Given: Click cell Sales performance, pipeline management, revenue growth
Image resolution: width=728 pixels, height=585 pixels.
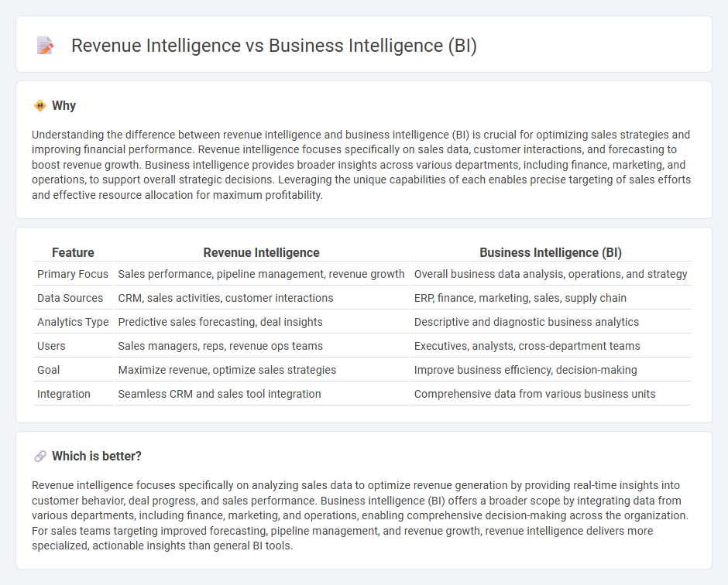Looking at the screenshot, I should 262,274.
